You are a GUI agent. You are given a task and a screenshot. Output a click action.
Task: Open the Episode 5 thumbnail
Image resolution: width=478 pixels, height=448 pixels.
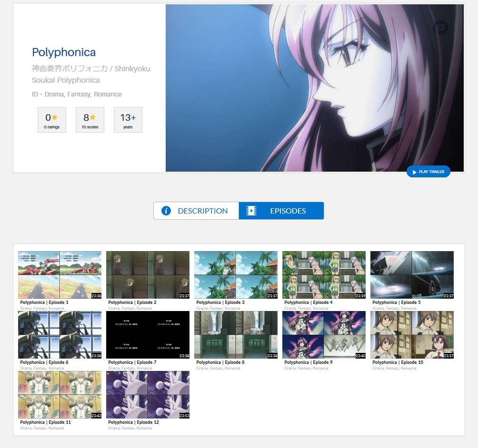[412, 275]
